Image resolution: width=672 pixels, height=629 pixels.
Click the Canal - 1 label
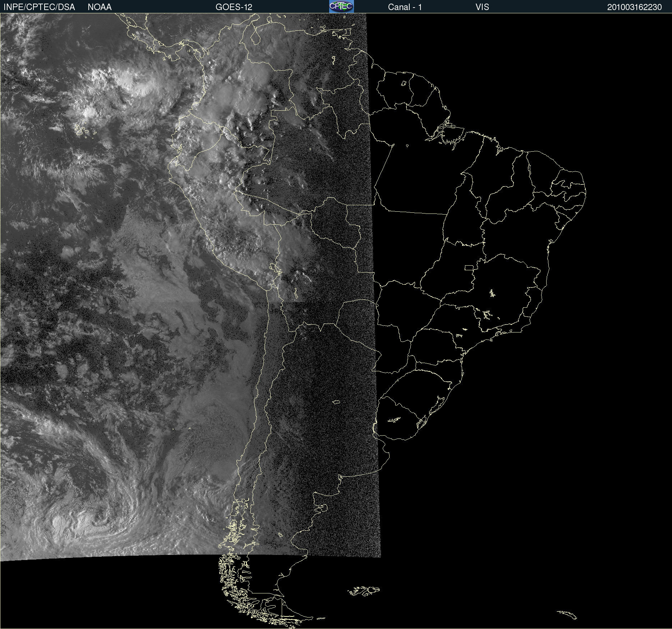(x=405, y=7)
